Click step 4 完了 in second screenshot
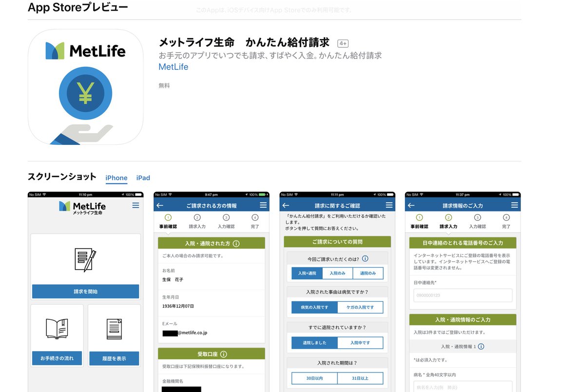The width and height of the screenshot is (585, 392). coord(254,222)
